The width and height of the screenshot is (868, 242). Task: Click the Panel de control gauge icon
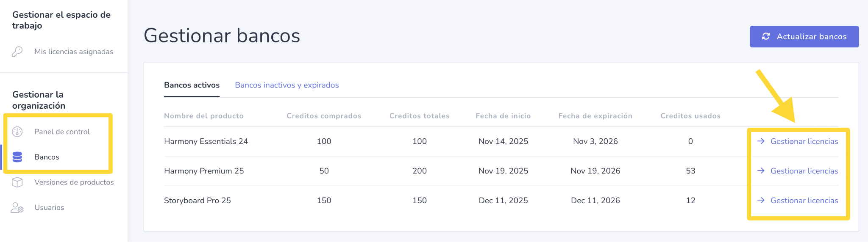17,132
